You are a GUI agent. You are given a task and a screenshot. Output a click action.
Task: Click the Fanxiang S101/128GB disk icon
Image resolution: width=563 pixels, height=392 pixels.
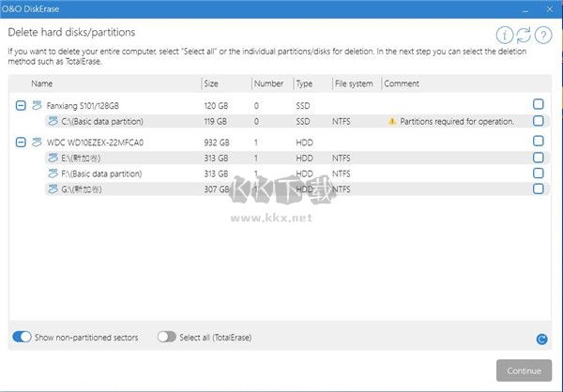[x=38, y=105]
